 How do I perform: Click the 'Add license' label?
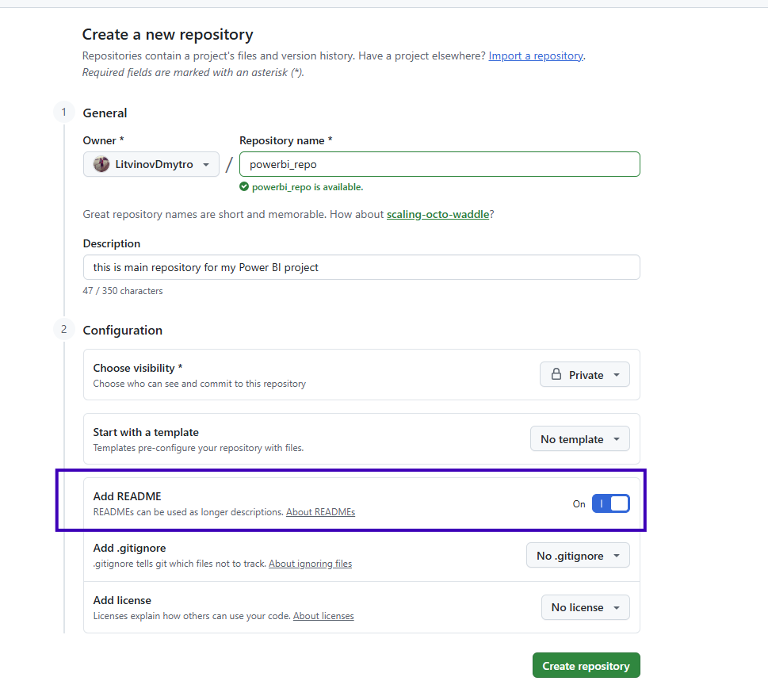[x=122, y=601]
